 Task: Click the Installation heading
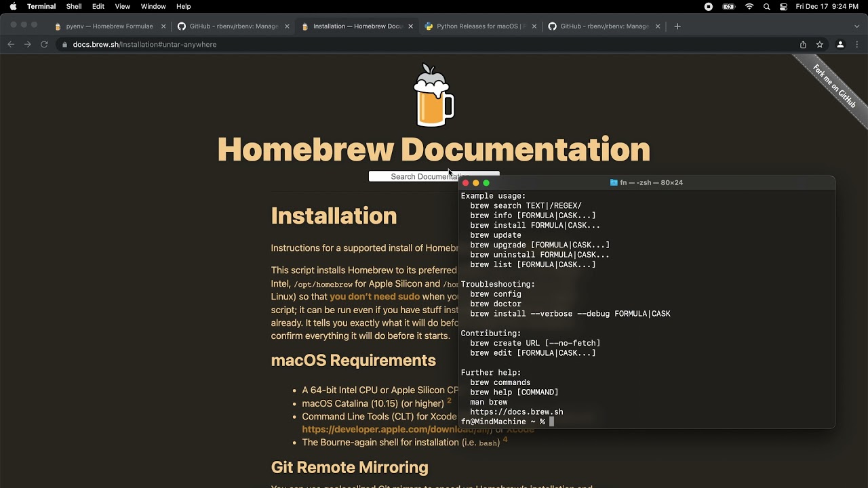click(334, 216)
